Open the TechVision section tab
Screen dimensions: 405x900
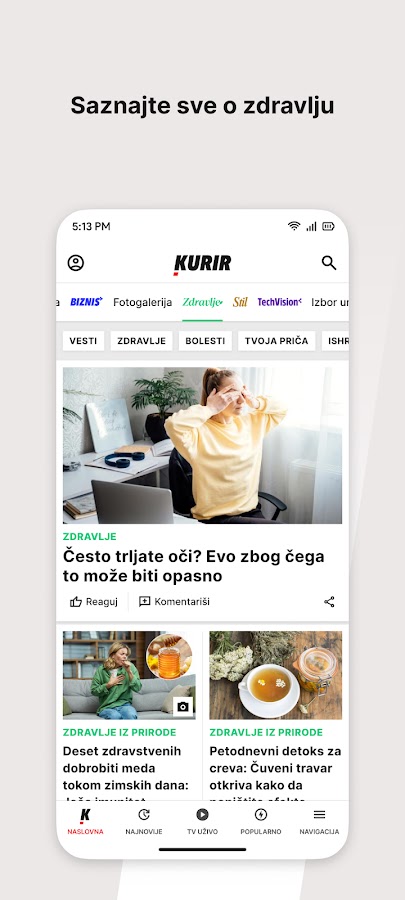point(279,302)
